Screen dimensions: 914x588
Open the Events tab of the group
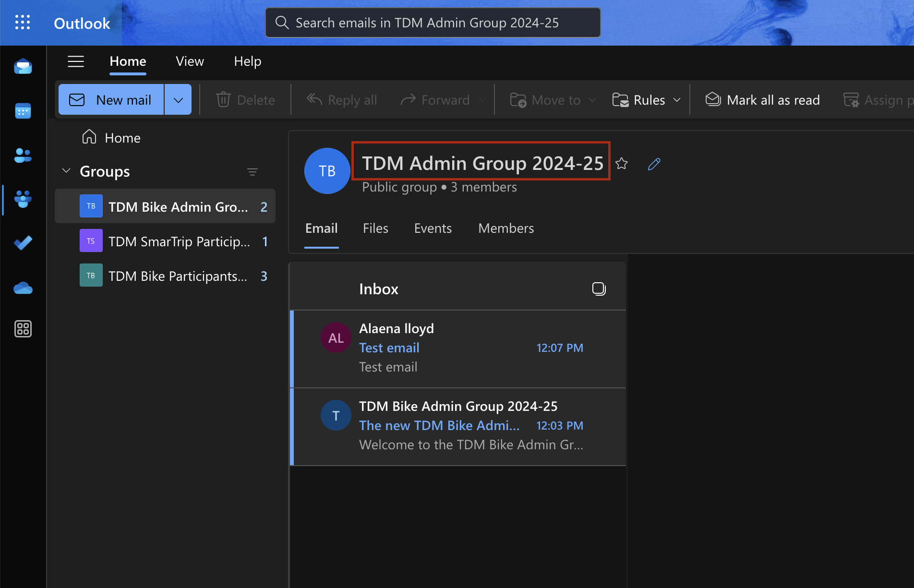[433, 228]
